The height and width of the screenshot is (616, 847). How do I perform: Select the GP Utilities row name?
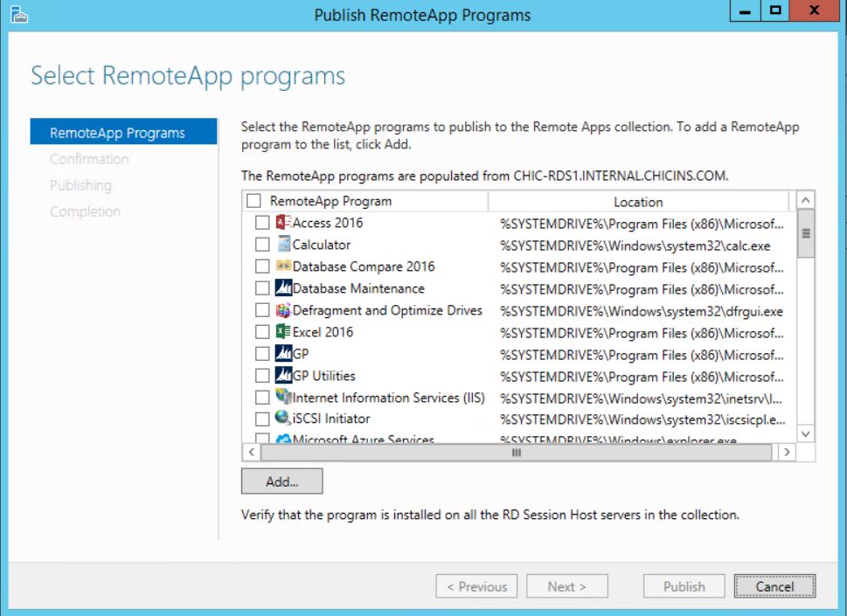tap(324, 375)
